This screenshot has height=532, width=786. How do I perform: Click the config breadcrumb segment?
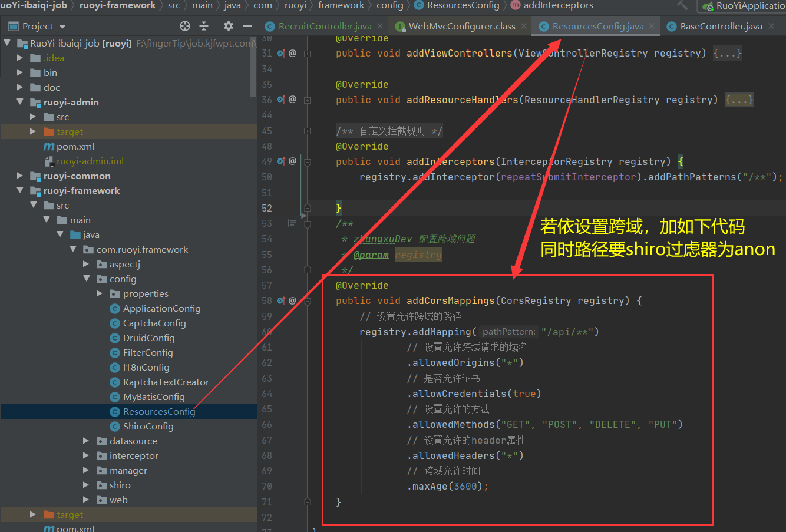click(x=390, y=5)
